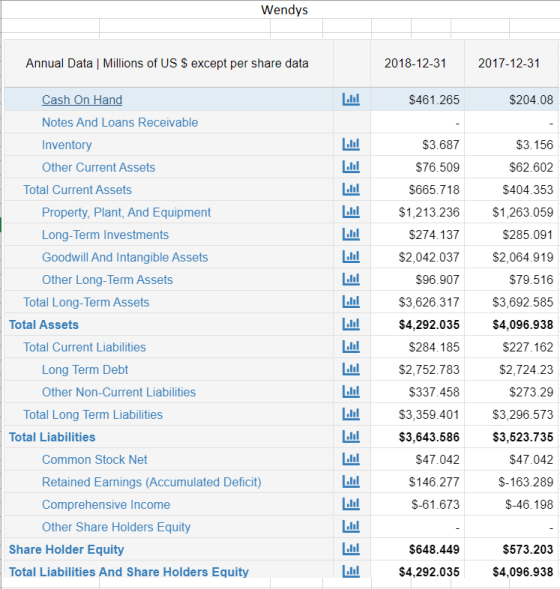Select the $3.687 Inventory value cell

point(417,145)
